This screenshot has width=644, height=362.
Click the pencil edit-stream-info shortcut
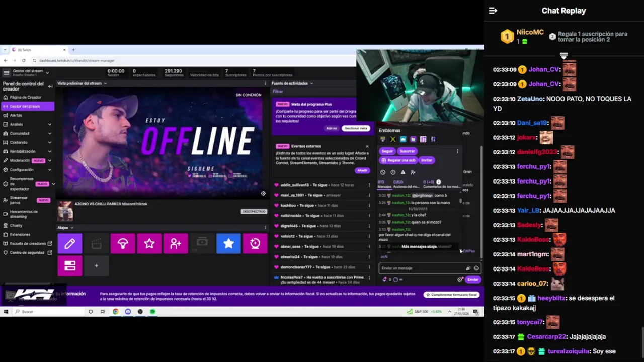(70, 244)
